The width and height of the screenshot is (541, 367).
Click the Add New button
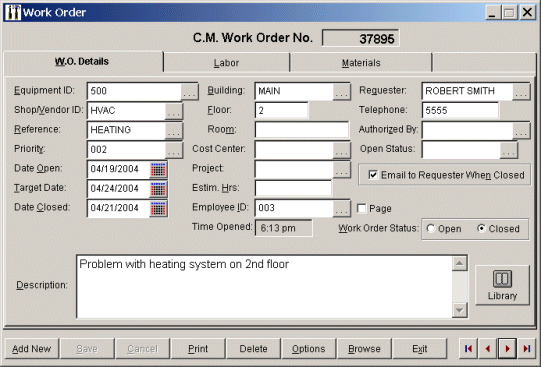point(32,349)
